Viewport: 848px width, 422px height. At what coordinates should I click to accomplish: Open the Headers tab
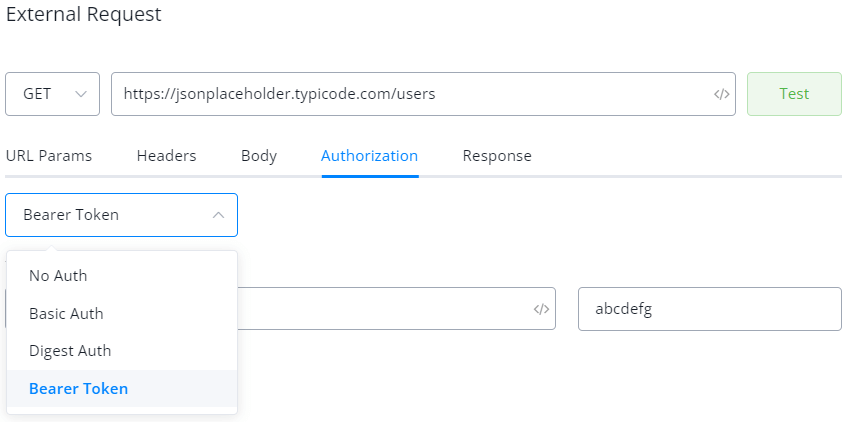[x=166, y=156]
